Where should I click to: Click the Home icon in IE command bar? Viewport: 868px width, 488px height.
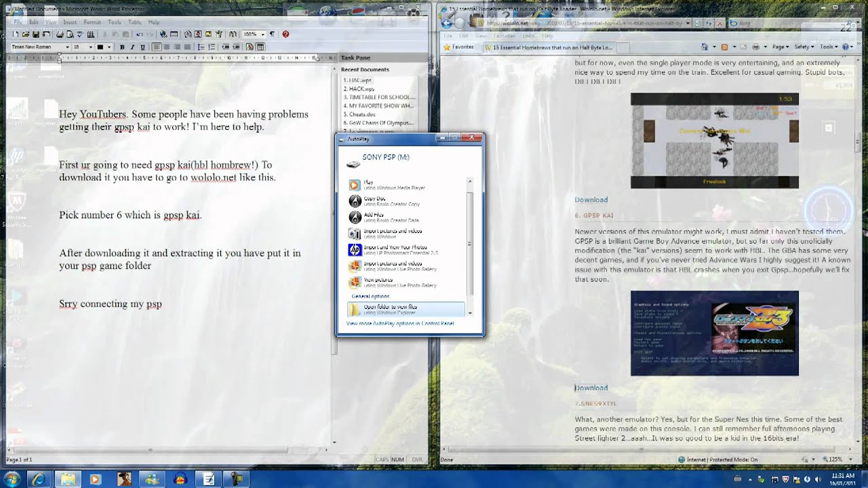coord(705,47)
